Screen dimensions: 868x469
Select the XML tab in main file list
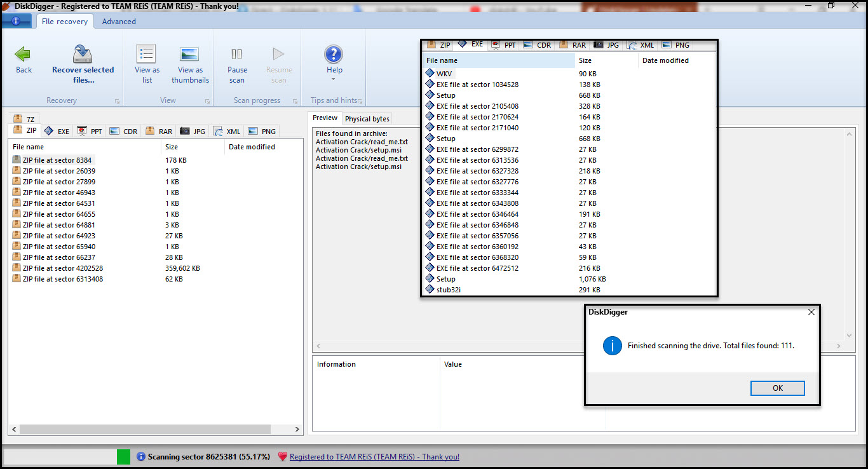(x=227, y=132)
